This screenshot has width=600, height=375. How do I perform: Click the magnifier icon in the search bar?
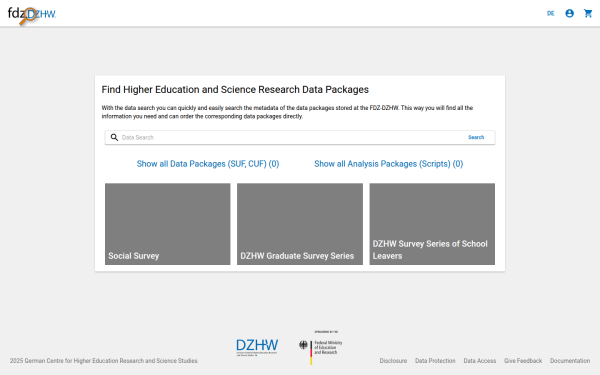tap(114, 137)
